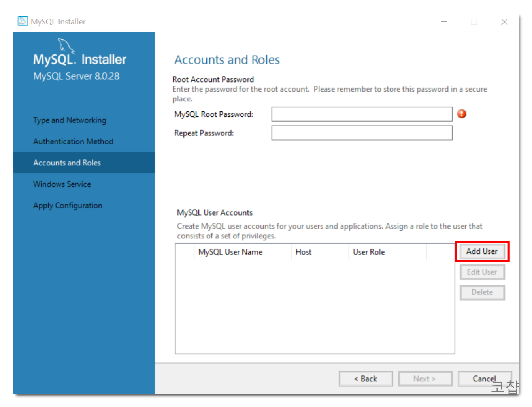
Task: Open the Type and Networking step
Action: click(x=70, y=120)
